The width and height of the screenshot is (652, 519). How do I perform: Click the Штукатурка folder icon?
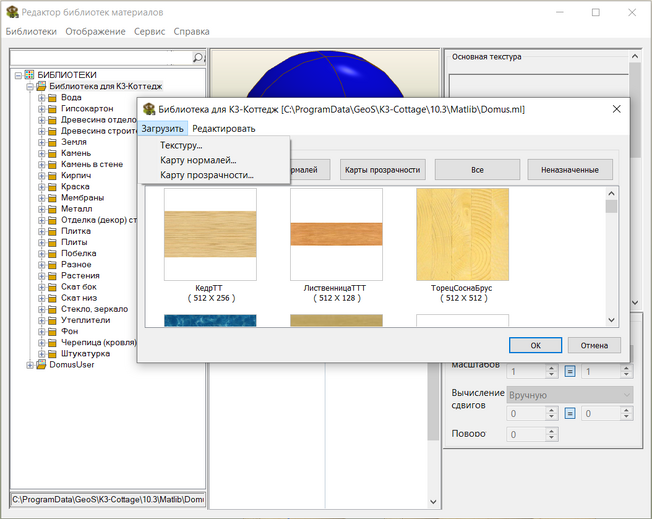[x=52, y=354]
